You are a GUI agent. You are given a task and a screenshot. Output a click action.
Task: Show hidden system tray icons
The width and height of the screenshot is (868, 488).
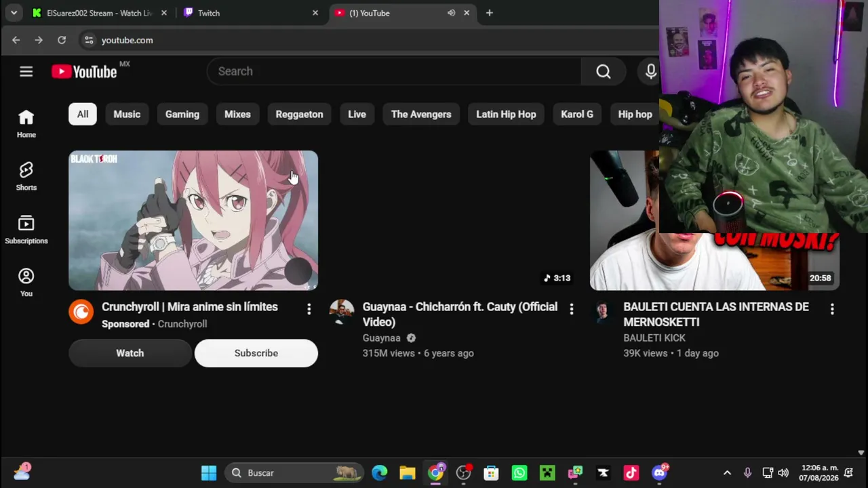(x=727, y=473)
